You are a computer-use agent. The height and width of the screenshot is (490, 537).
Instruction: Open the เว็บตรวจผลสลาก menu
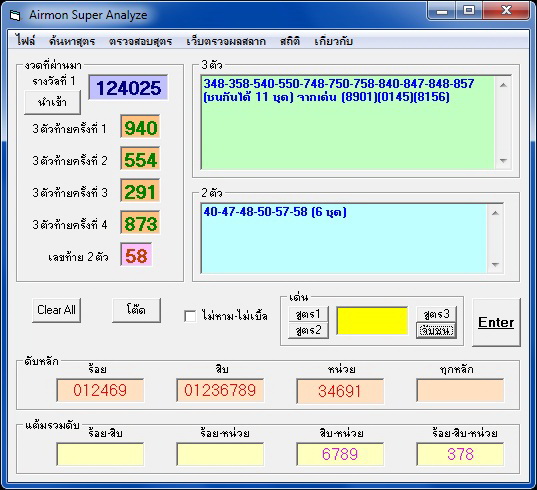(x=226, y=41)
